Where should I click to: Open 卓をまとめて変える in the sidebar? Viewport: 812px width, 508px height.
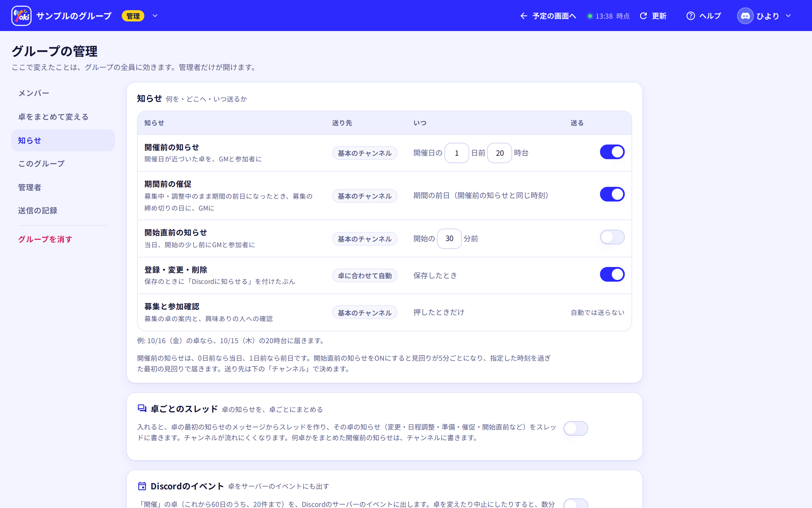pos(63,117)
